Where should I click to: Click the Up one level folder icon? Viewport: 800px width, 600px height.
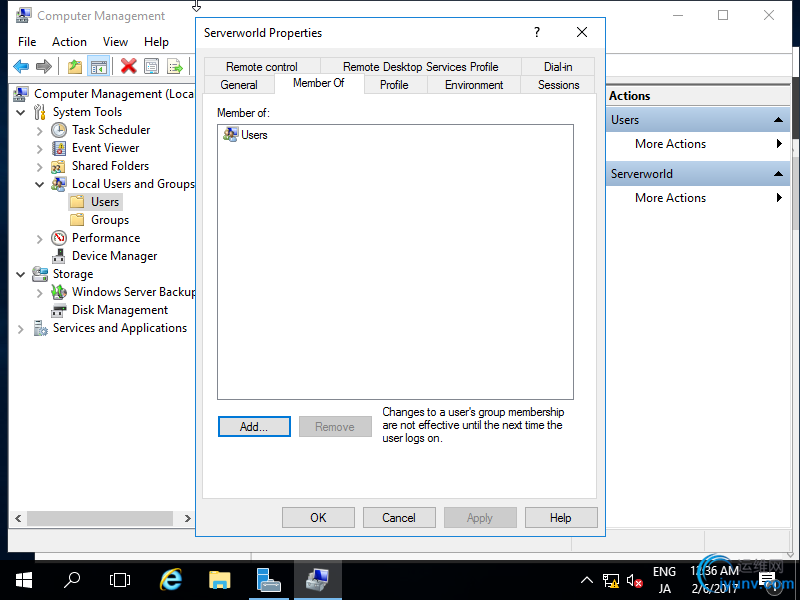[75, 66]
